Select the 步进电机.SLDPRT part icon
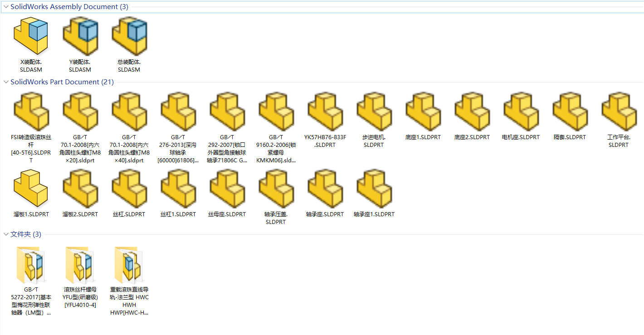The height and width of the screenshot is (335, 644). tap(374, 112)
